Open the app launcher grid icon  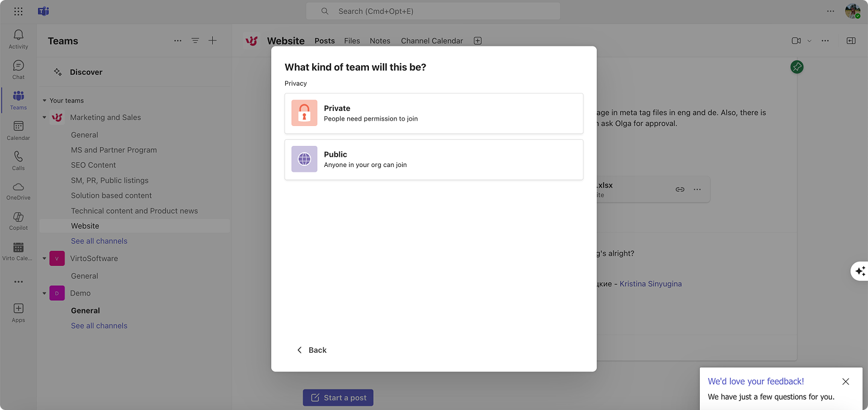(18, 11)
